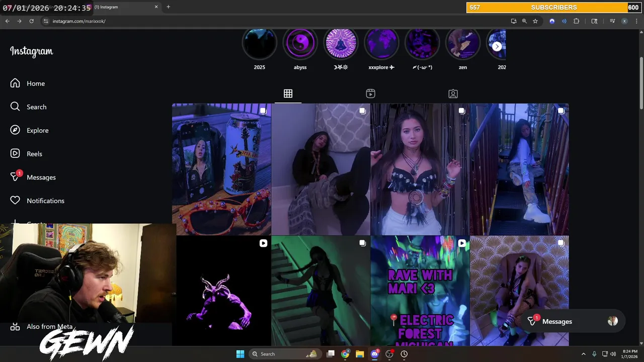Open the post of the woman in the fringed top
The height and width of the screenshot is (362, 644).
[420, 169]
